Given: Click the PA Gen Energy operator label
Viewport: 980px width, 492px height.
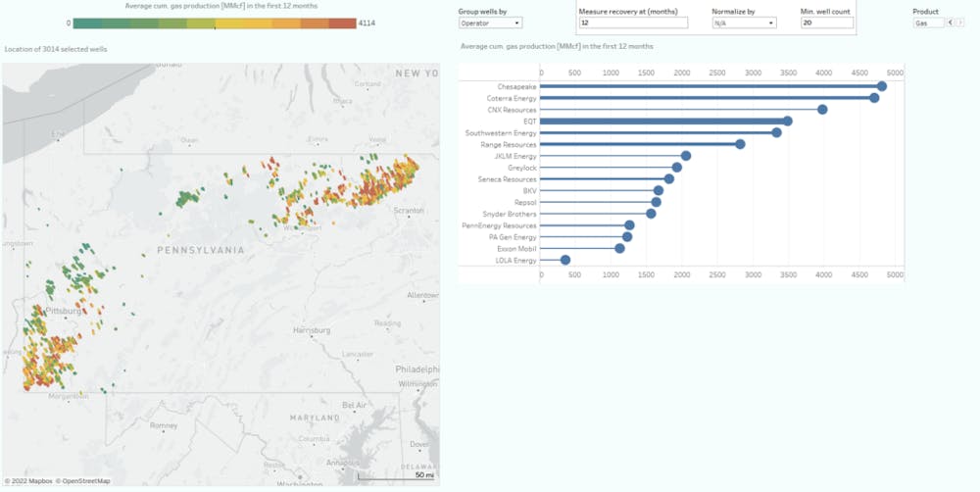Looking at the screenshot, I should 513,237.
